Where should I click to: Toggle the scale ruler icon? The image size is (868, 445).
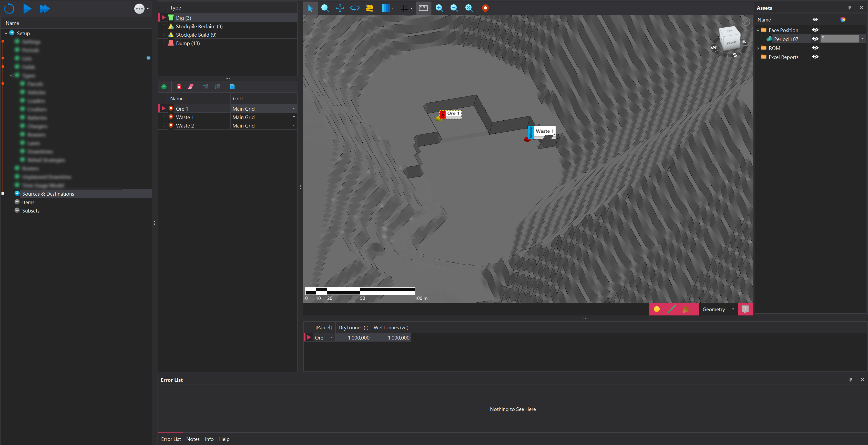coord(423,8)
